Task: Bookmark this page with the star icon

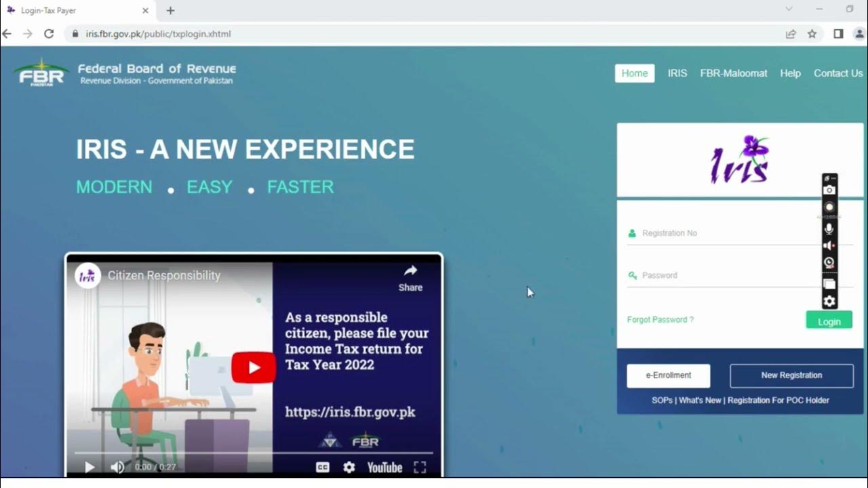Action: [812, 34]
